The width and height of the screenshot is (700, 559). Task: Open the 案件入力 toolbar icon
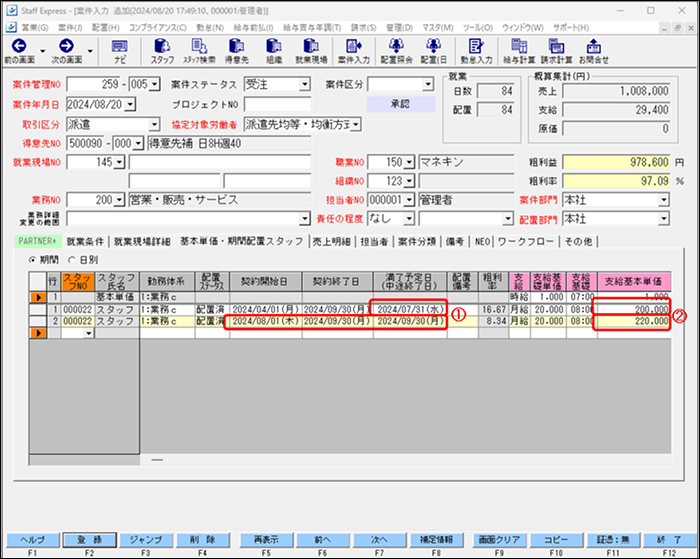pyautogui.click(x=354, y=46)
